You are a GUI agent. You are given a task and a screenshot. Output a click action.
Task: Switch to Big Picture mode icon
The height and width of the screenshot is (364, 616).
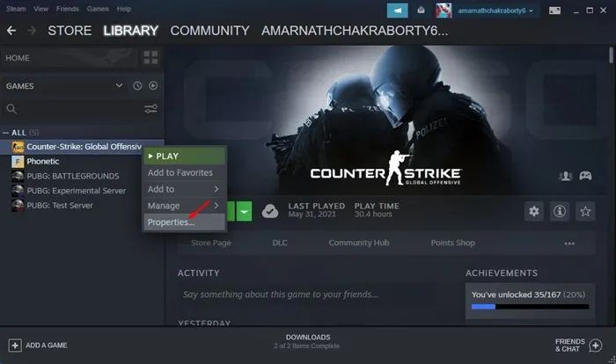pyautogui.click(x=554, y=11)
